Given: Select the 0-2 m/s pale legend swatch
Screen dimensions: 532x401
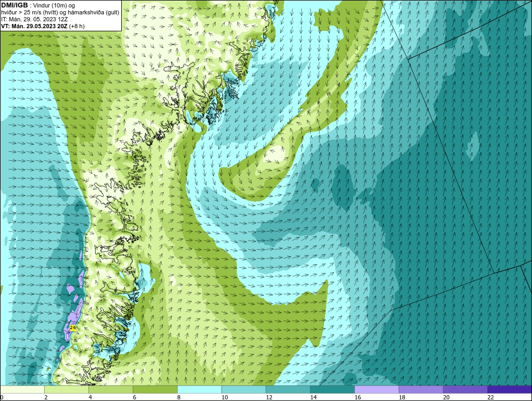Looking at the screenshot, I should [22, 389].
